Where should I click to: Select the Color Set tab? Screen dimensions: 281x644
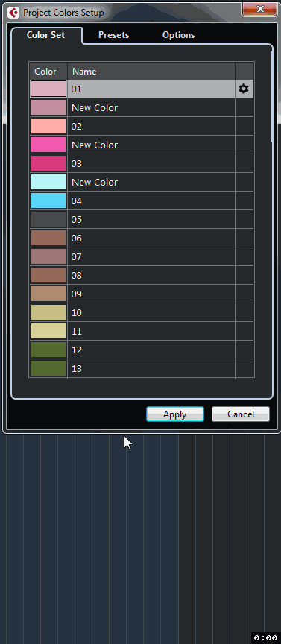pyautogui.click(x=45, y=35)
